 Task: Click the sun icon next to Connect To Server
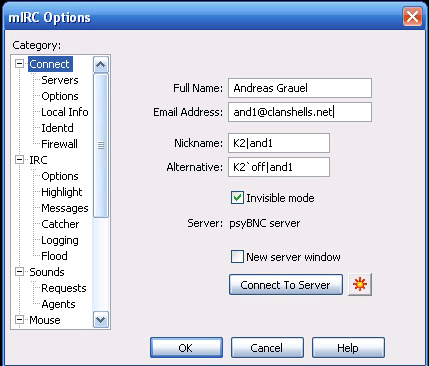[x=360, y=285]
